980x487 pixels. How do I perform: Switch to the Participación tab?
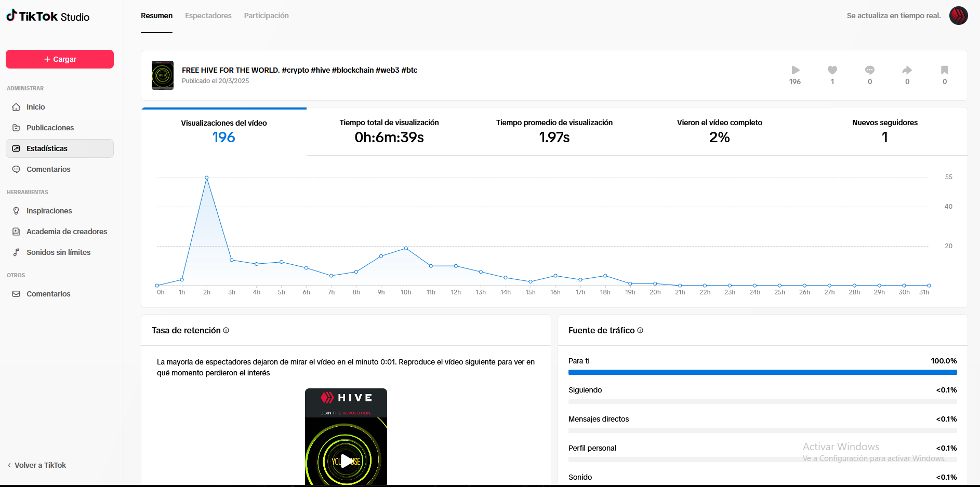coord(267,16)
